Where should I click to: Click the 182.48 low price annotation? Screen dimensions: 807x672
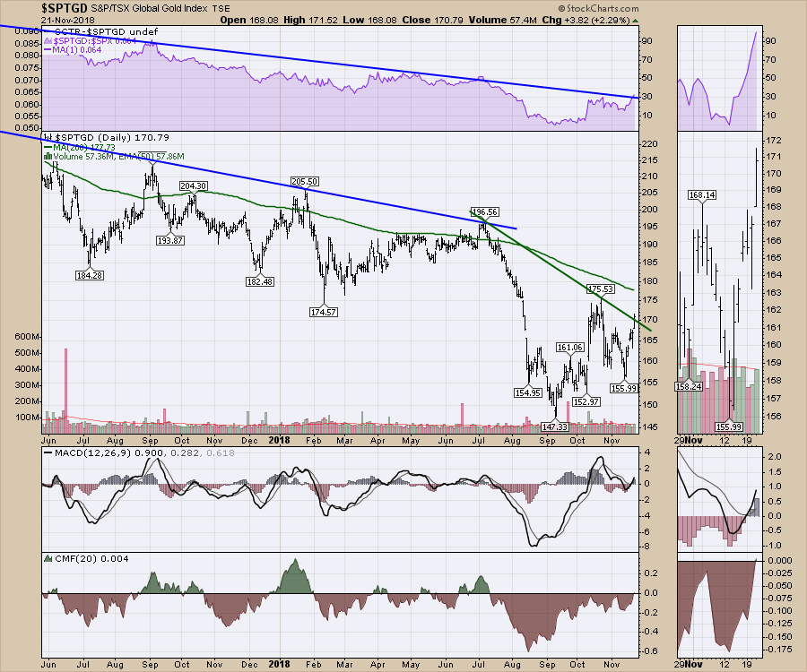tap(259, 281)
